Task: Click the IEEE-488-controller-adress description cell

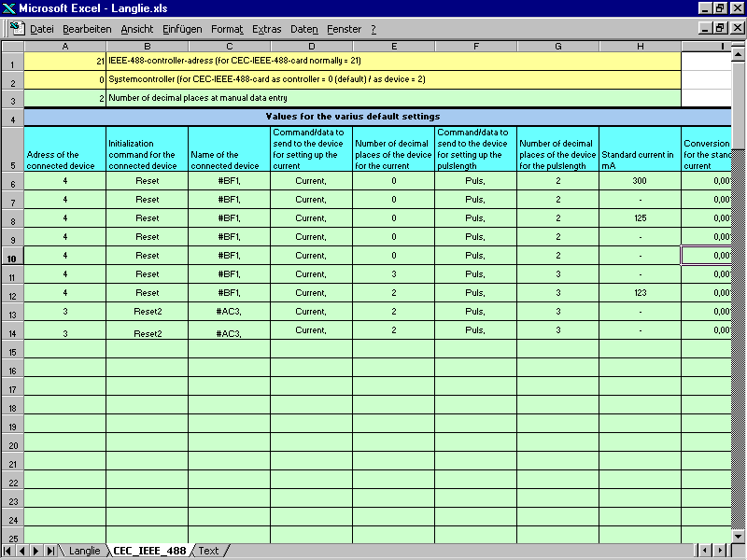Action: [x=393, y=61]
